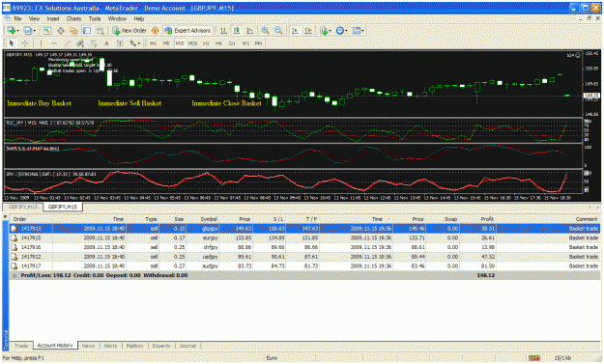Close the Terminal panel with its x

5,217
